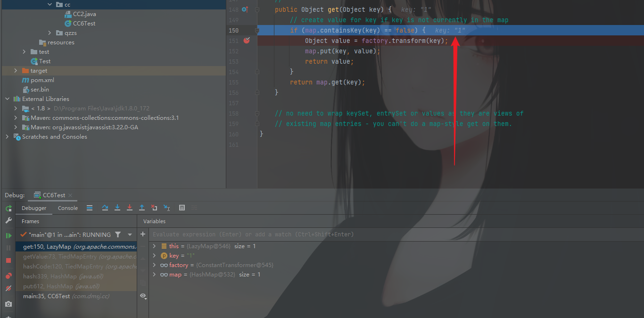Viewport: 644px width, 318px height.
Task: Click the New Watch plus icon
Action: point(143,234)
